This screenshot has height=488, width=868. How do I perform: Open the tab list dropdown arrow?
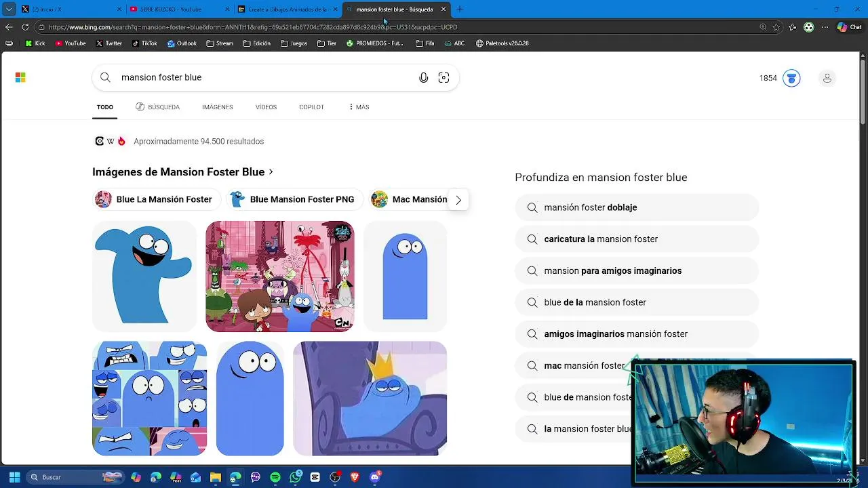click(x=9, y=9)
